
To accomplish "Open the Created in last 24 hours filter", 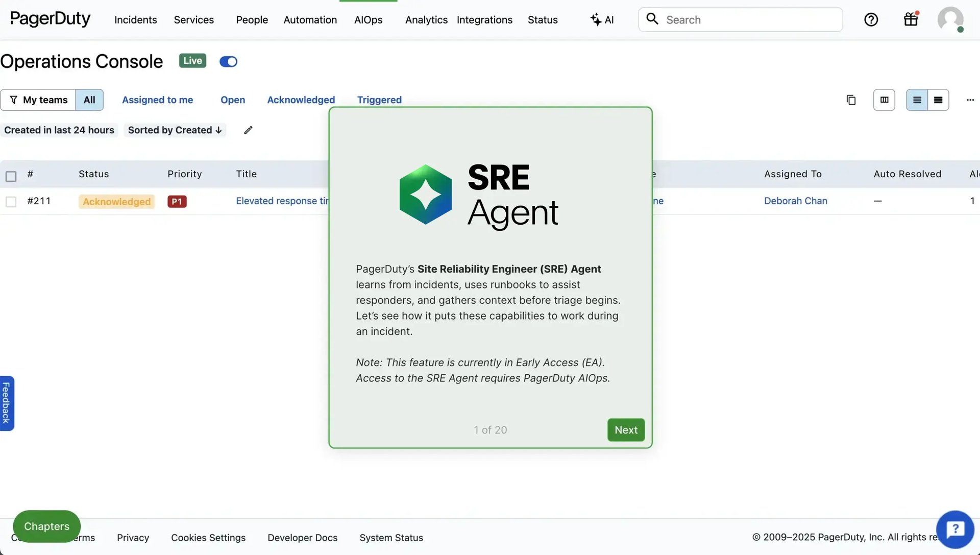I will (59, 130).
